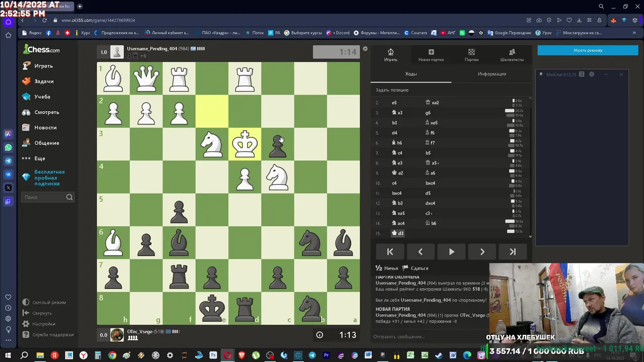Open the Играть play menu in sidebar

point(38,66)
